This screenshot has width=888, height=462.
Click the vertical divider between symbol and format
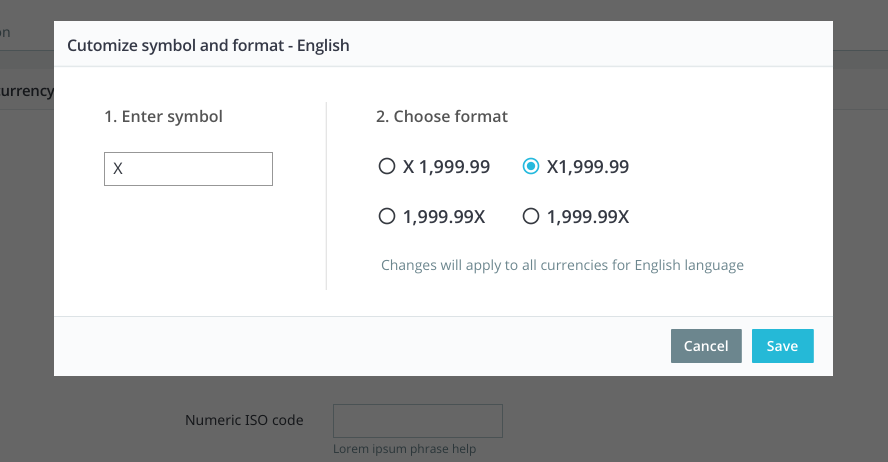(326, 196)
